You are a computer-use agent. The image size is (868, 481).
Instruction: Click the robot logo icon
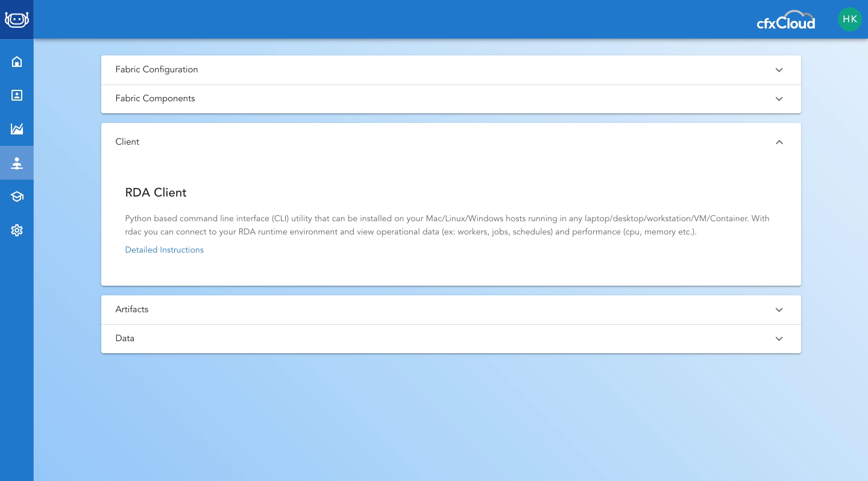click(17, 19)
